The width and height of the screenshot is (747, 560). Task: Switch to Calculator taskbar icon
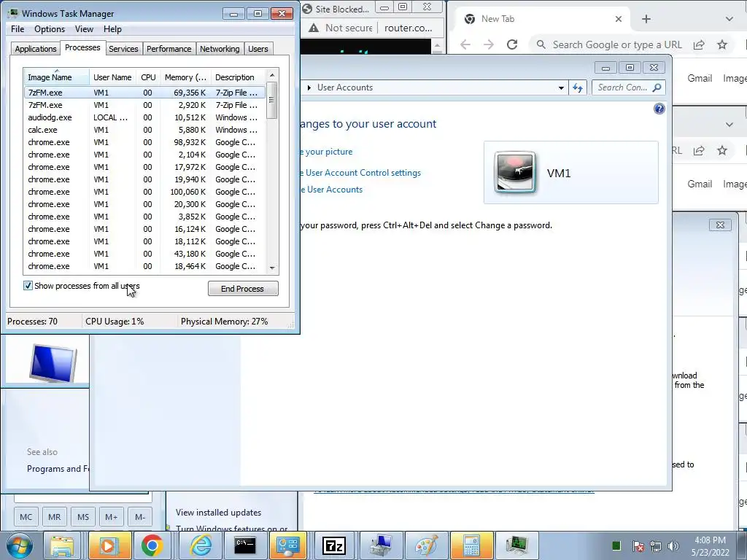(x=471, y=545)
